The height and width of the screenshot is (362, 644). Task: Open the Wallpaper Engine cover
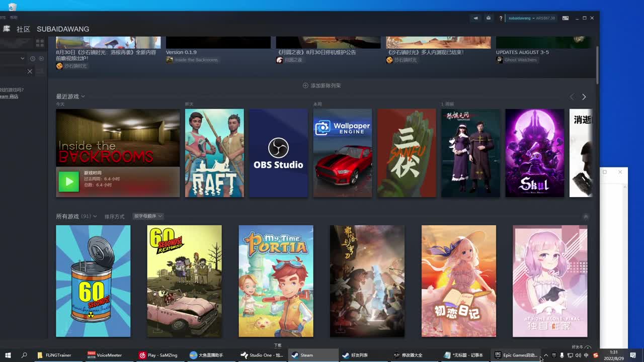coord(343,153)
